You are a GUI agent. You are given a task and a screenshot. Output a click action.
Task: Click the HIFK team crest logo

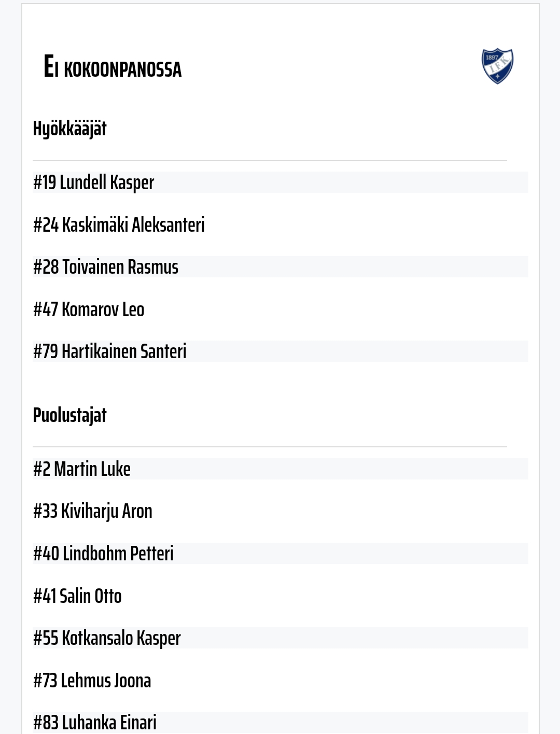coord(497,66)
